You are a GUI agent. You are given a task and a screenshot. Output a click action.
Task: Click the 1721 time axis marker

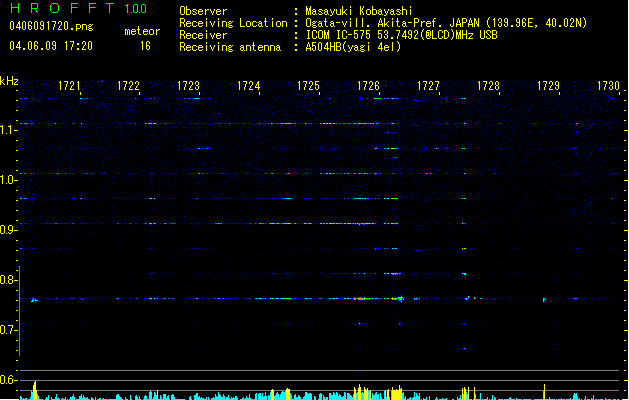(69, 86)
